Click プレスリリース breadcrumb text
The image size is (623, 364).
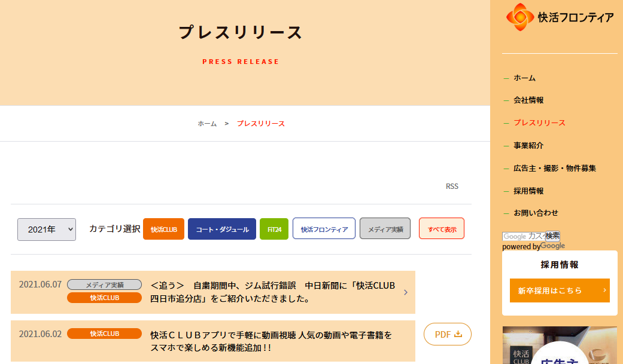point(261,124)
